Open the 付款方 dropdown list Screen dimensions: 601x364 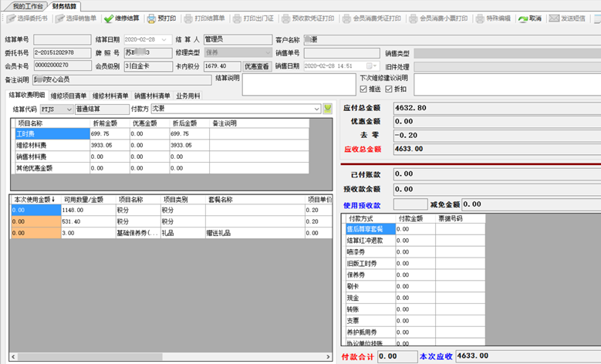point(316,109)
